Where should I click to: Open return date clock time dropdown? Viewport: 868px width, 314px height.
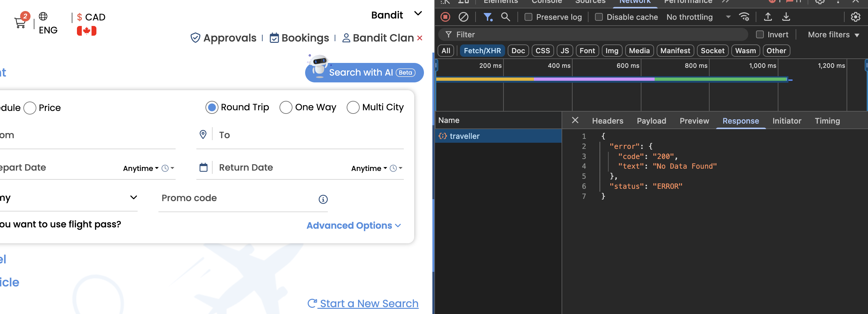[x=396, y=168]
